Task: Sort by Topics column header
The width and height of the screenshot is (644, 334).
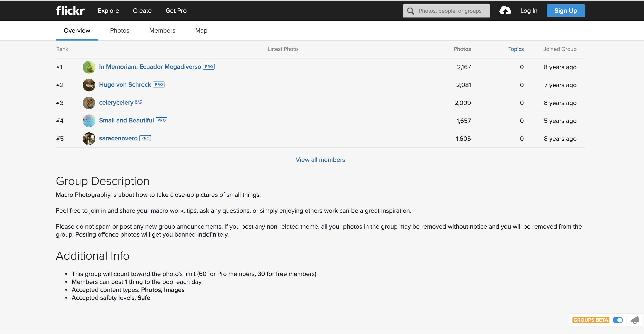Action: 516,49
